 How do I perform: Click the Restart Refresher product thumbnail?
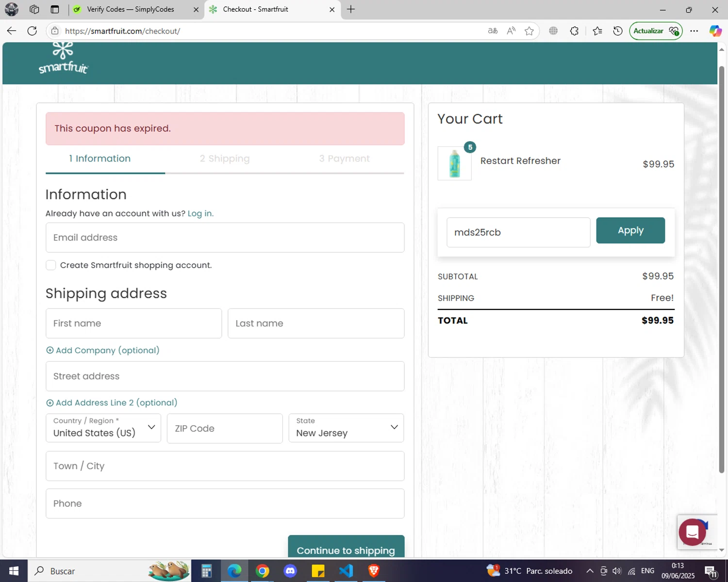tap(455, 163)
